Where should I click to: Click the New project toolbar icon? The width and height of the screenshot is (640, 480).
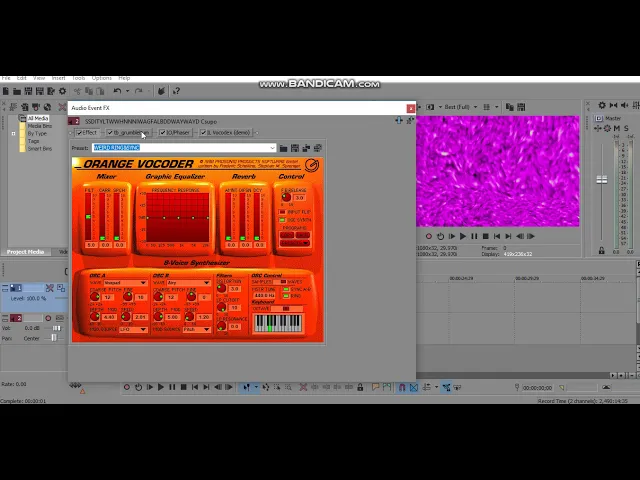pos(6,91)
